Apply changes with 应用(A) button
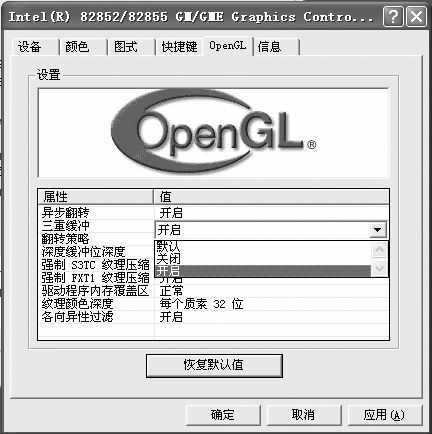The width and height of the screenshot is (432, 434). 384,415
